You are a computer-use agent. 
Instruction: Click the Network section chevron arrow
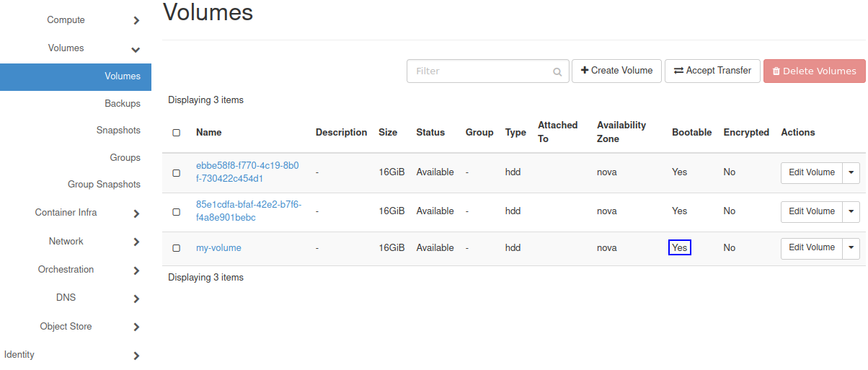(x=136, y=242)
